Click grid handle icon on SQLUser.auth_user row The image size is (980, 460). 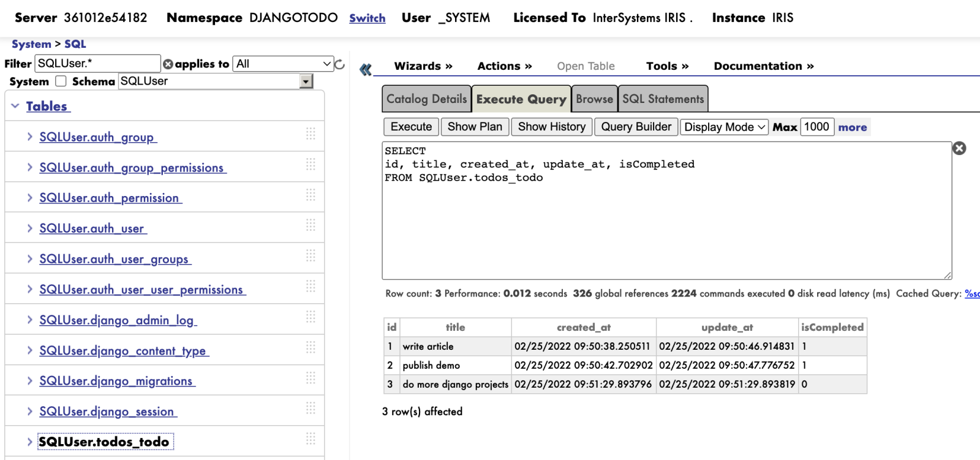point(311,225)
